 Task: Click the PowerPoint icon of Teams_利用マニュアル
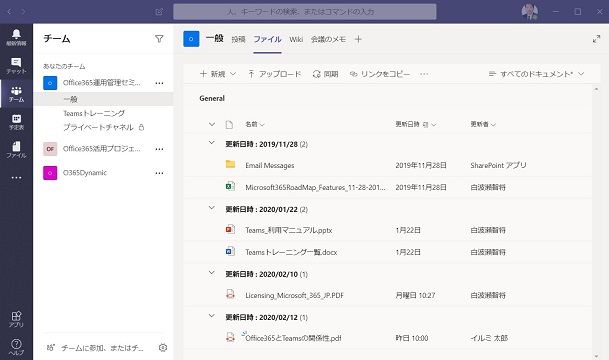230,229
